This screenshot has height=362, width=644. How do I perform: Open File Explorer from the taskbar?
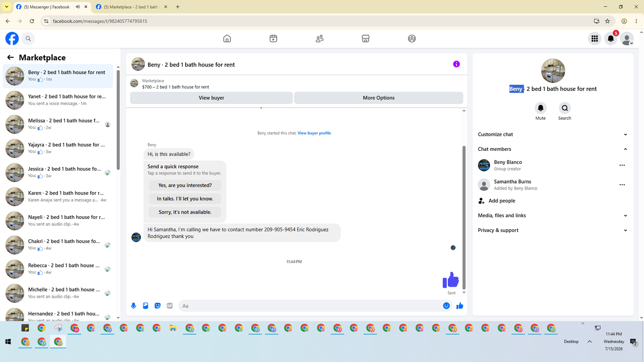coord(173,328)
